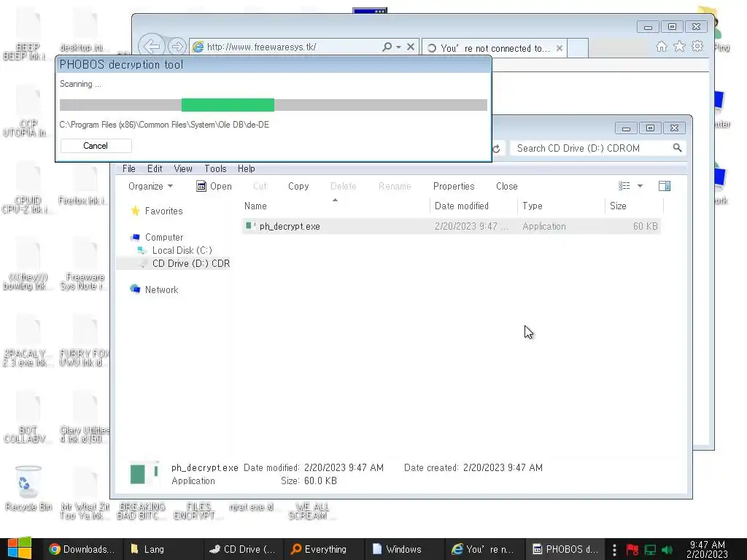Click the volume speaker tray icon

[x=667, y=550]
